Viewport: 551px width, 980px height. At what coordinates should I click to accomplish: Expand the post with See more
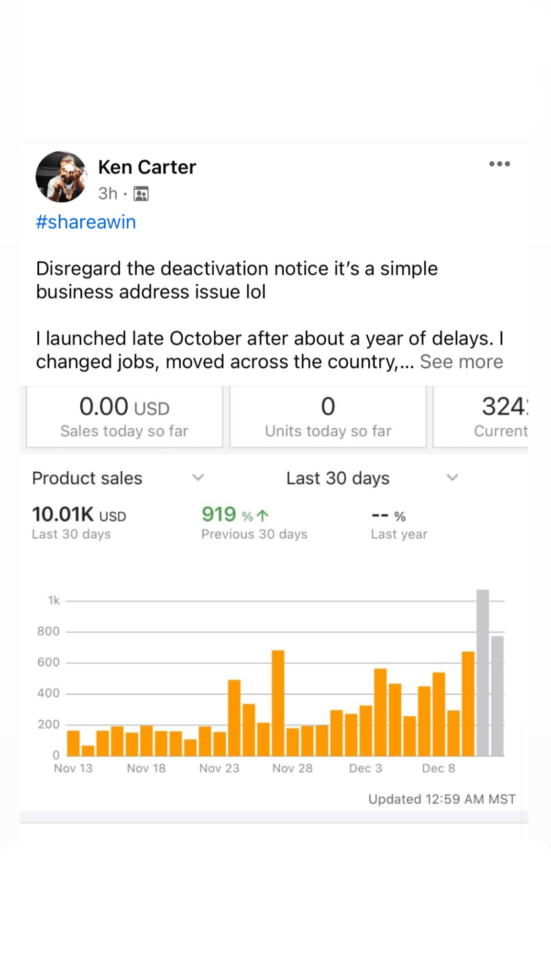461,362
